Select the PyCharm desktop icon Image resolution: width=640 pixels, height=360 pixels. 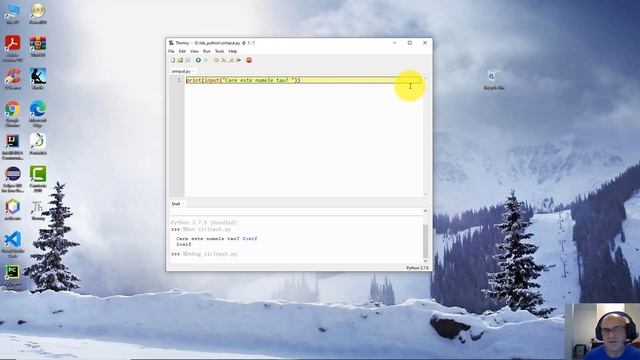click(13, 276)
